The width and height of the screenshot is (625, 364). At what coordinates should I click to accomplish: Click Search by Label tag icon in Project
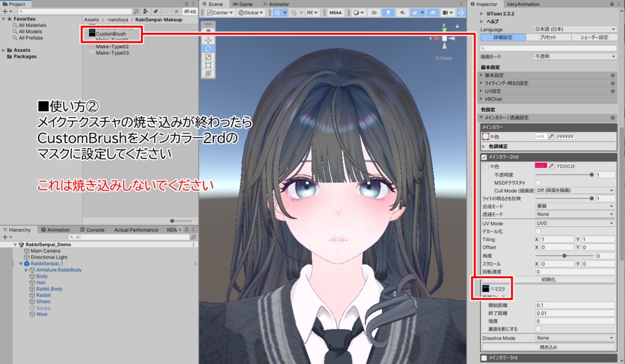[x=156, y=12]
